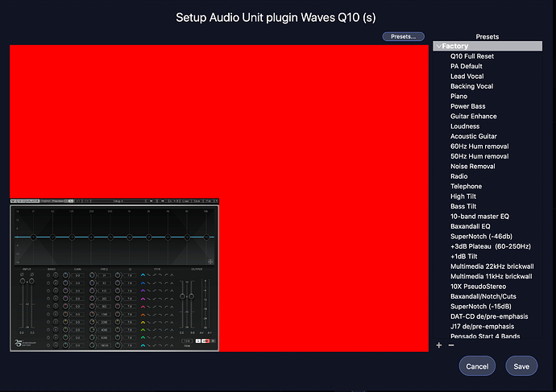Click the right input fader handle
This screenshot has height=392, width=556.
click(31, 281)
